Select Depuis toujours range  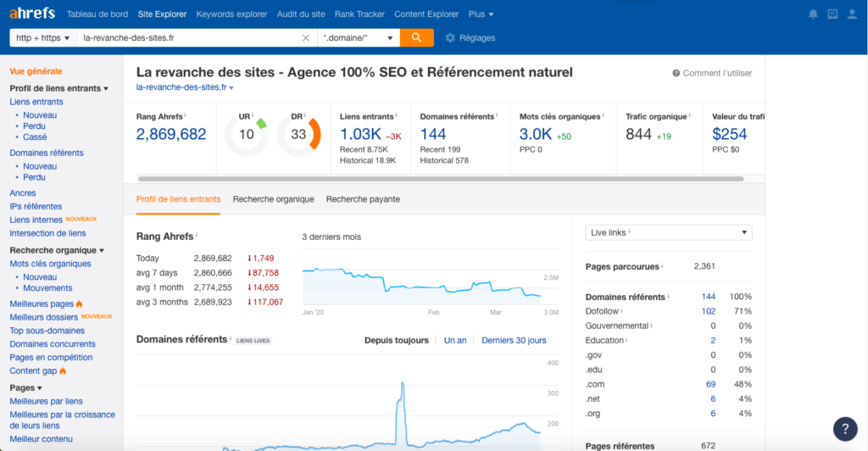coord(397,340)
